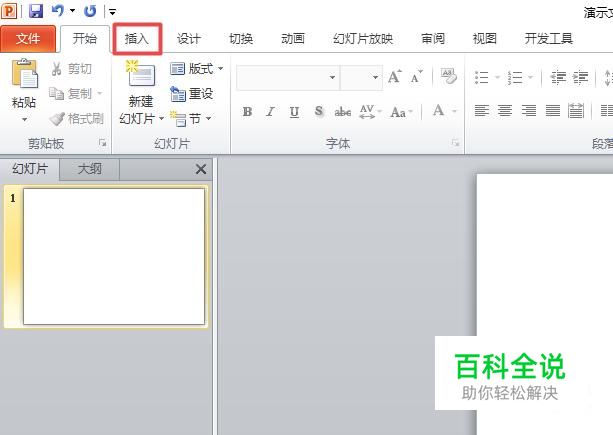This screenshot has width=613, height=435.
Task: Click the Redo/Repeat icon
Action: pos(90,11)
